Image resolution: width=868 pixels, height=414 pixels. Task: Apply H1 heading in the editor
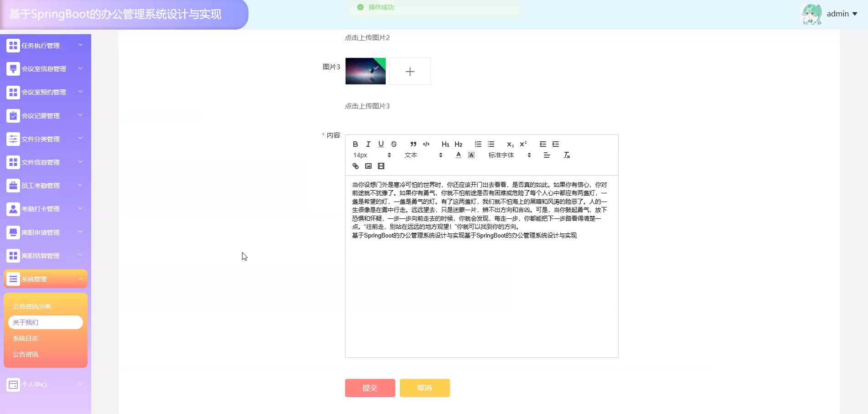(x=445, y=144)
